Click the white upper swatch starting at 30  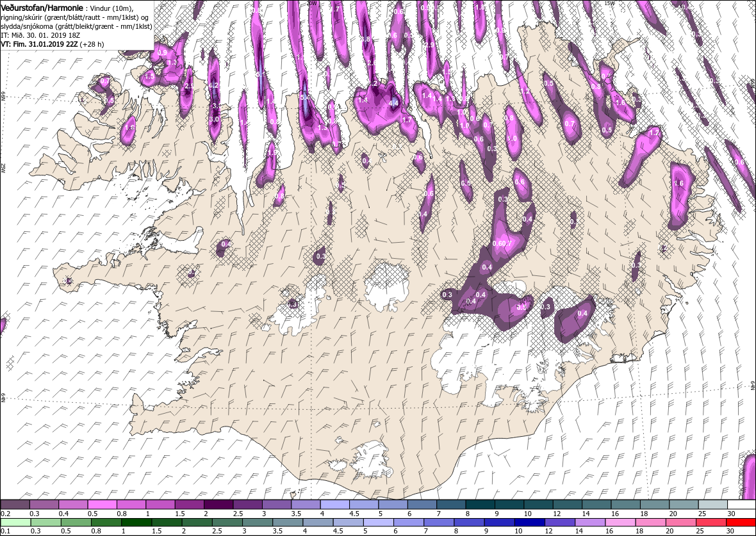(x=741, y=504)
